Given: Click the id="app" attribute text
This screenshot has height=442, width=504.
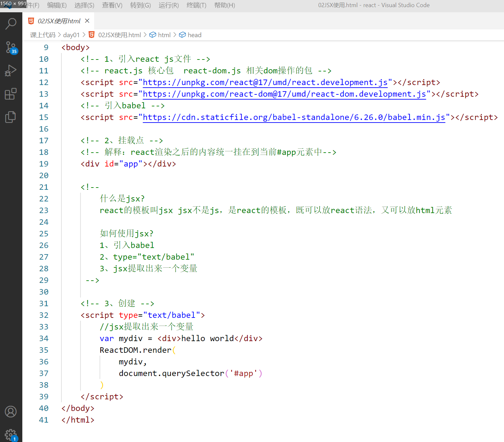Looking at the screenshot, I should click(x=123, y=164).
